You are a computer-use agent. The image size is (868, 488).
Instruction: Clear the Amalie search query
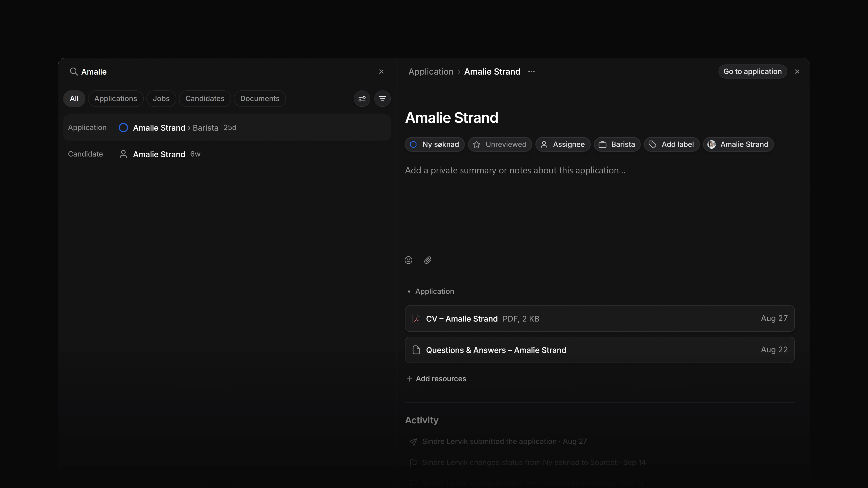pos(381,71)
